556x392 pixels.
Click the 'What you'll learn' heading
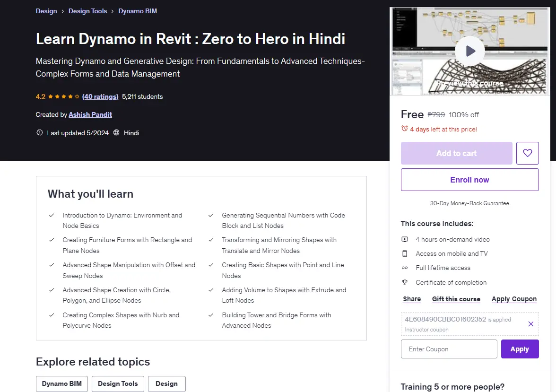click(x=90, y=194)
